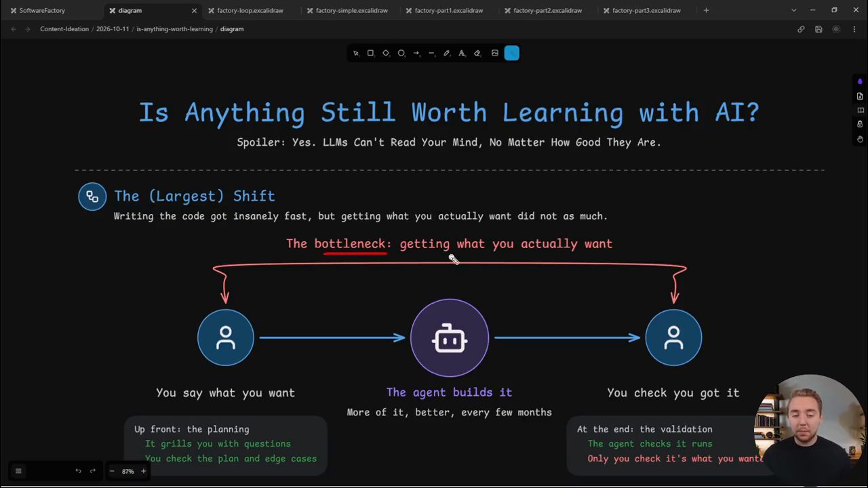Open the three-dot more options menu
Screen dimensions: 868x488
(854, 29)
